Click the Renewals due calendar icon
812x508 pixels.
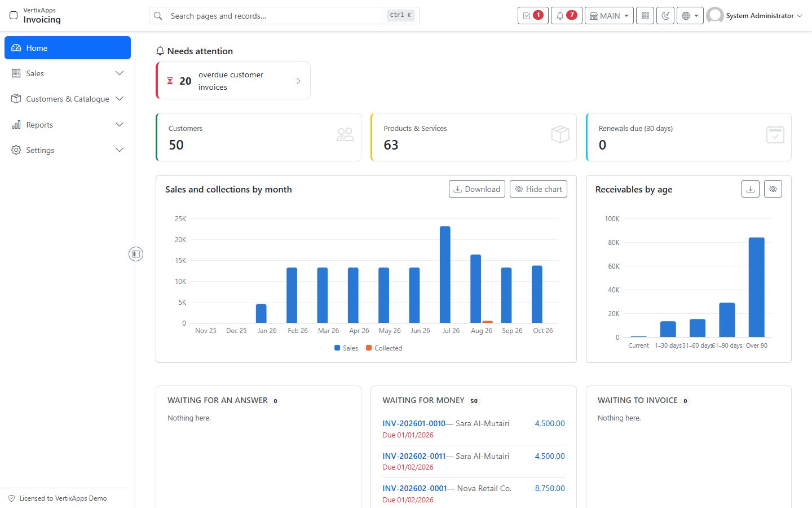[775, 134]
